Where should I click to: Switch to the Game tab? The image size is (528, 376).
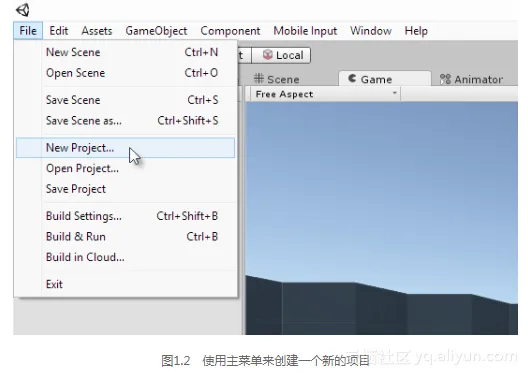click(x=385, y=79)
